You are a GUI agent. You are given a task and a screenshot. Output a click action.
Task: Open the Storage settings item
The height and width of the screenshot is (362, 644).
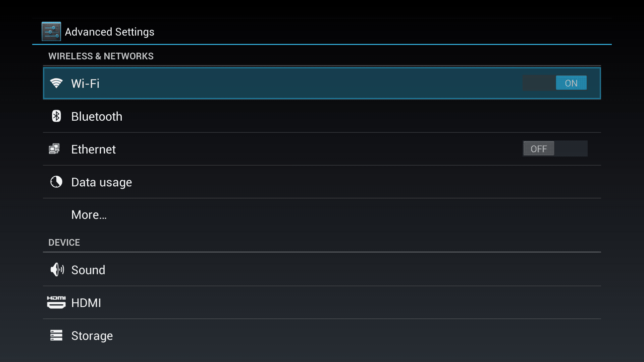pos(322,336)
